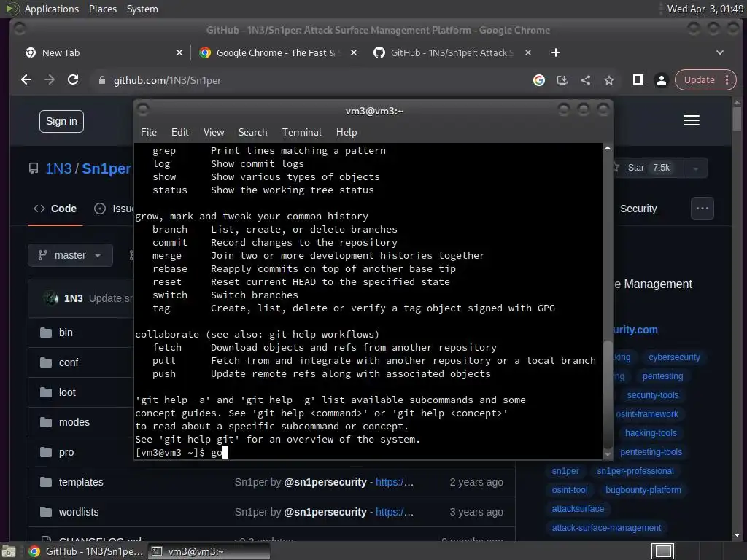This screenshot has width=747, height=560.
Task: Open a new browser tab with plus
Action: (x=555, y=52)
